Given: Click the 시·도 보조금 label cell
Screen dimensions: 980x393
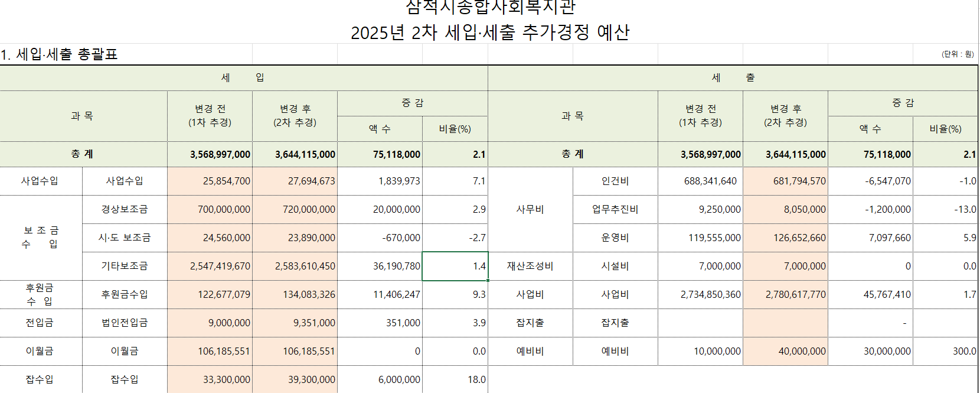Looking at the screenshot, I should click(x=125, y=238).
